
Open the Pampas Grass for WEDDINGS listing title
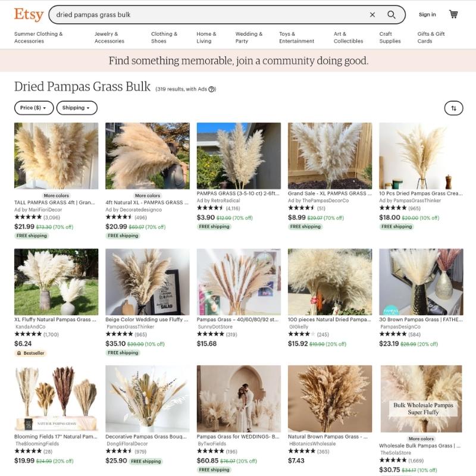coord(238,437)
